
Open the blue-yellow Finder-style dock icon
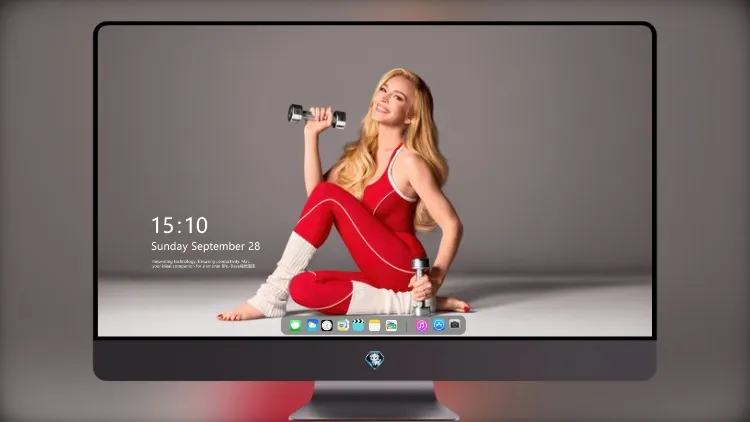click(343, 325)
